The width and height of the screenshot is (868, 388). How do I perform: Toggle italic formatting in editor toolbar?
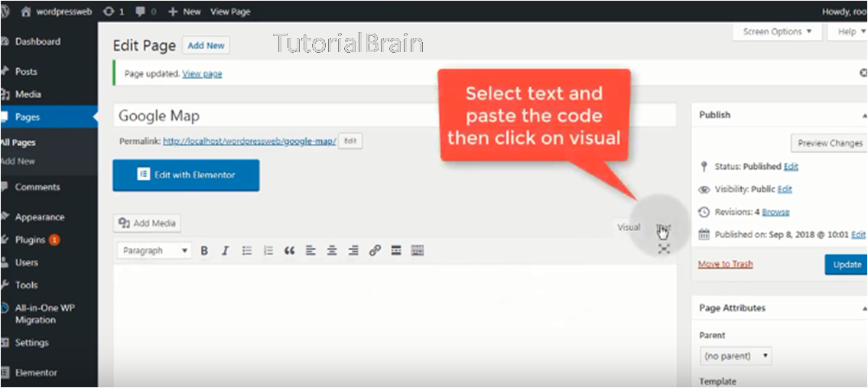click(x=226, y=250)
